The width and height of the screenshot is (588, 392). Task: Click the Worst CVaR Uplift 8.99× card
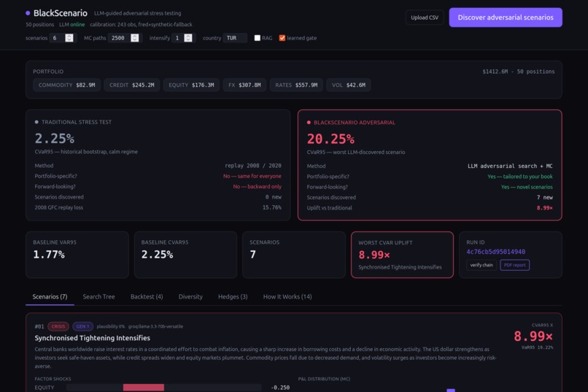click(x=402, y=255)
